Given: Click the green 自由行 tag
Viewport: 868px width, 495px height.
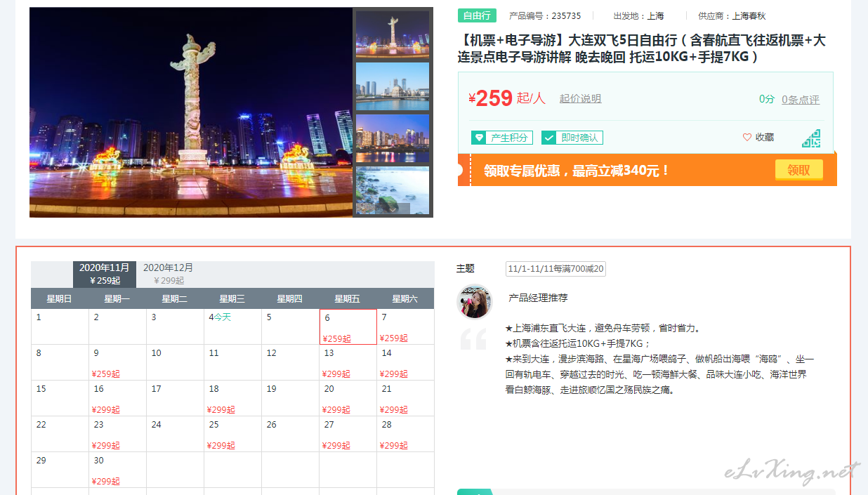Looking at the screenshot, I should (478, 15).
